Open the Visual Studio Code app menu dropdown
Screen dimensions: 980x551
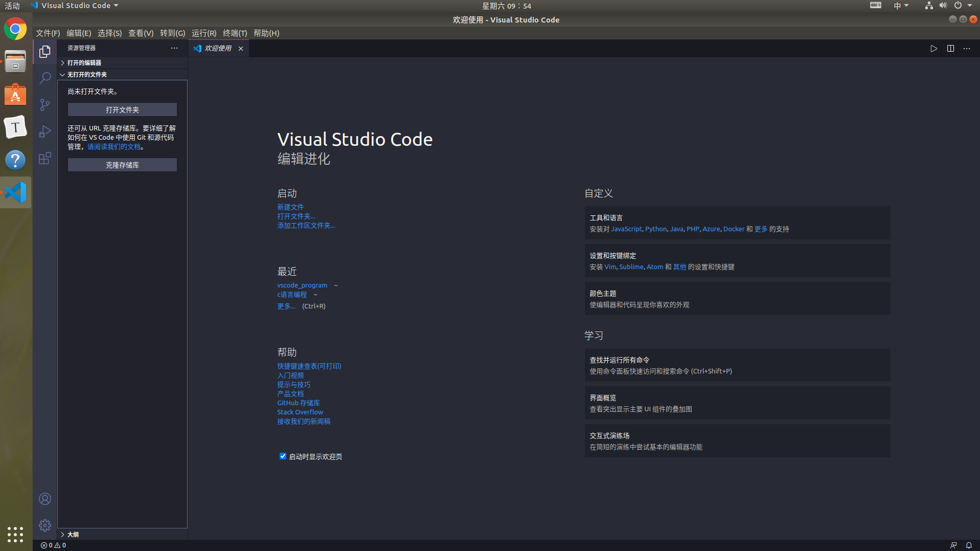(x=74, y=6)
